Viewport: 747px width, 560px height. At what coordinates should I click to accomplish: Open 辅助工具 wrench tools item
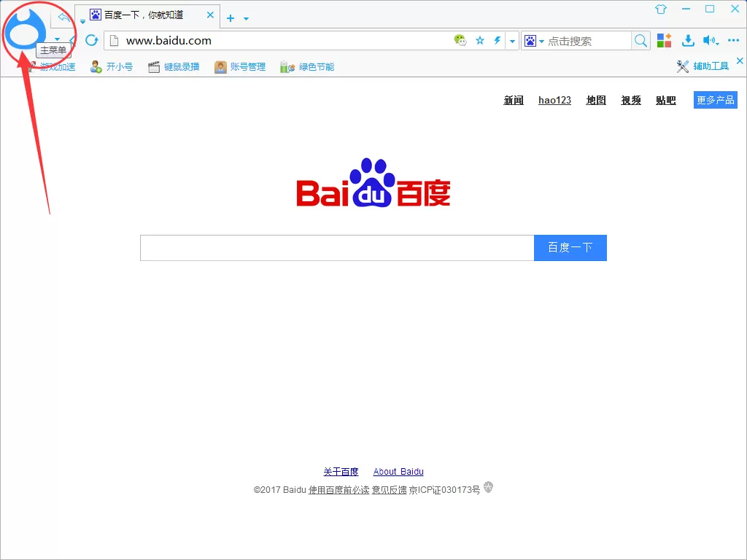point(703,66)
